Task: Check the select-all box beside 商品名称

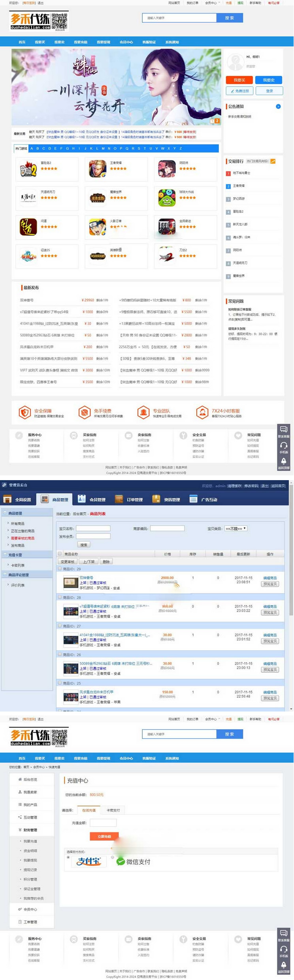Action: click(60, 554)
